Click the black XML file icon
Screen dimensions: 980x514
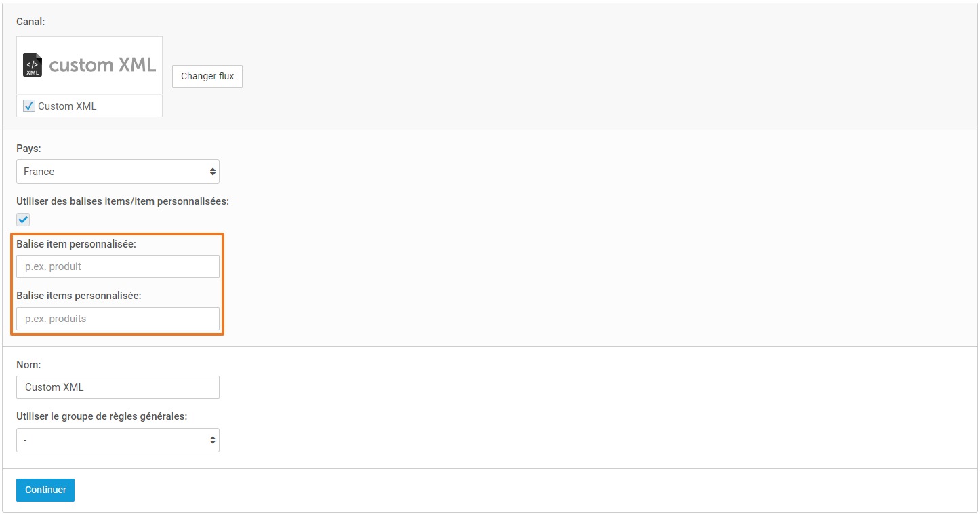click(x=33, y=65)
